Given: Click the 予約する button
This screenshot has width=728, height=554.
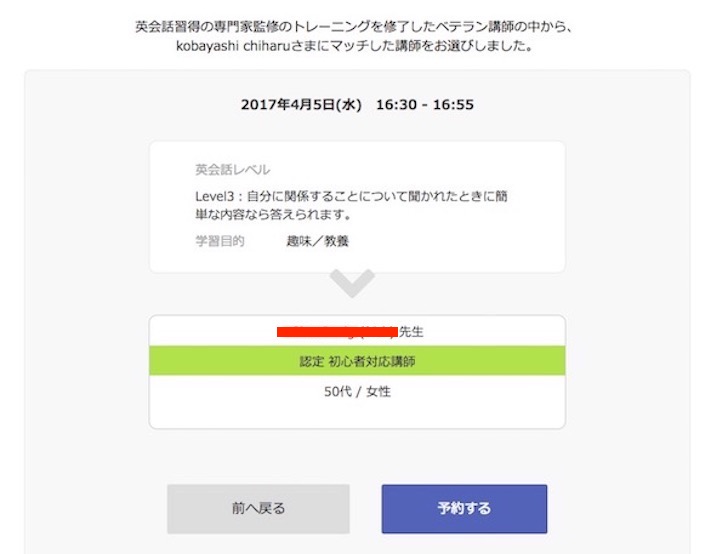Looking at the screenshot, I should 464,508.
